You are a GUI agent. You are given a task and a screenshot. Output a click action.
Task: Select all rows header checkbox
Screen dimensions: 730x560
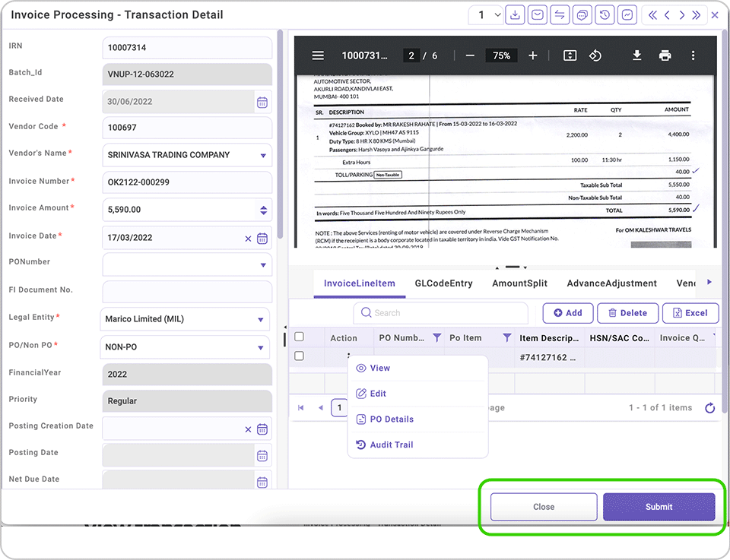pos(300,337)
